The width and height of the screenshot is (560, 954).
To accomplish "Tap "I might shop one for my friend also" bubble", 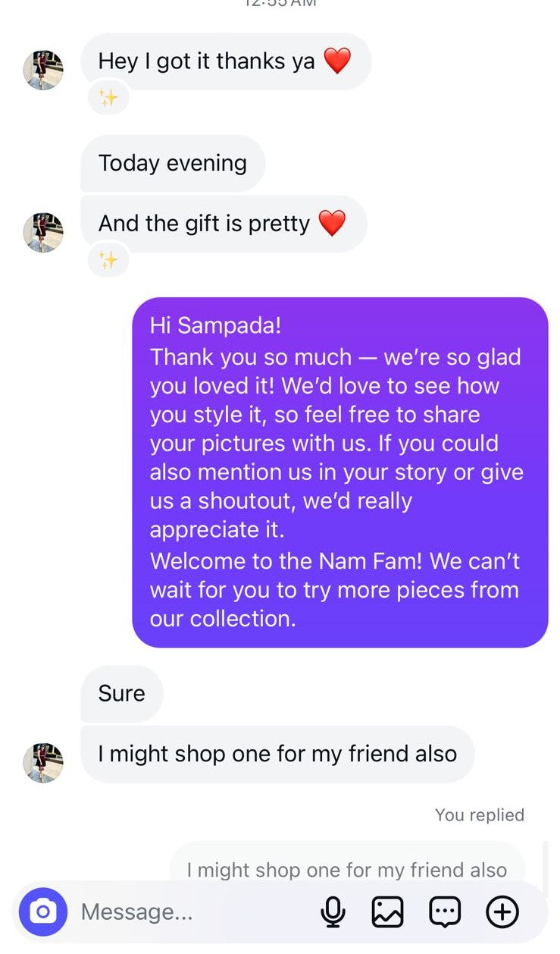I will tap(277, 754).
